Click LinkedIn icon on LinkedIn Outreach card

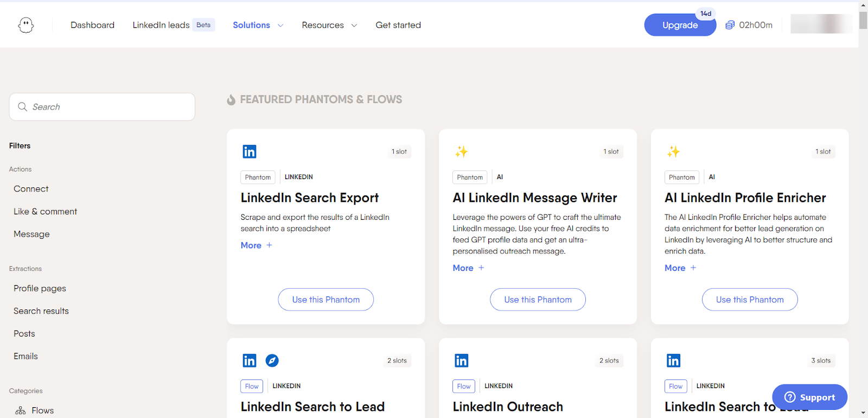tap(462, 360)
